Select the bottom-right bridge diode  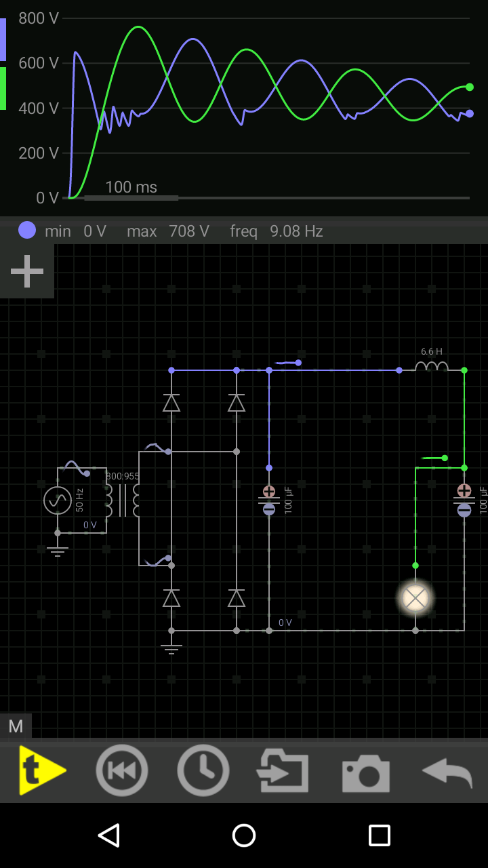[237, 598]
